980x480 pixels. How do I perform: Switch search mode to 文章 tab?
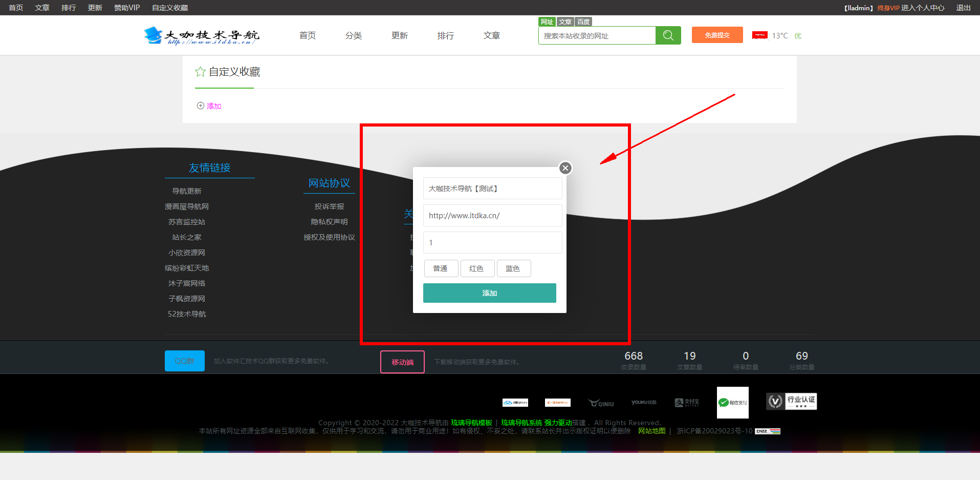[565, 22]
